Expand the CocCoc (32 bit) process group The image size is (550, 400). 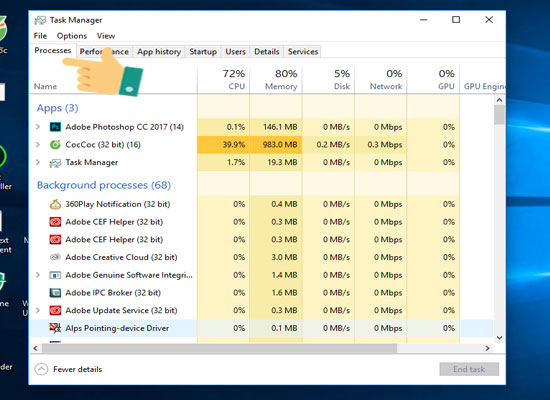38,144
